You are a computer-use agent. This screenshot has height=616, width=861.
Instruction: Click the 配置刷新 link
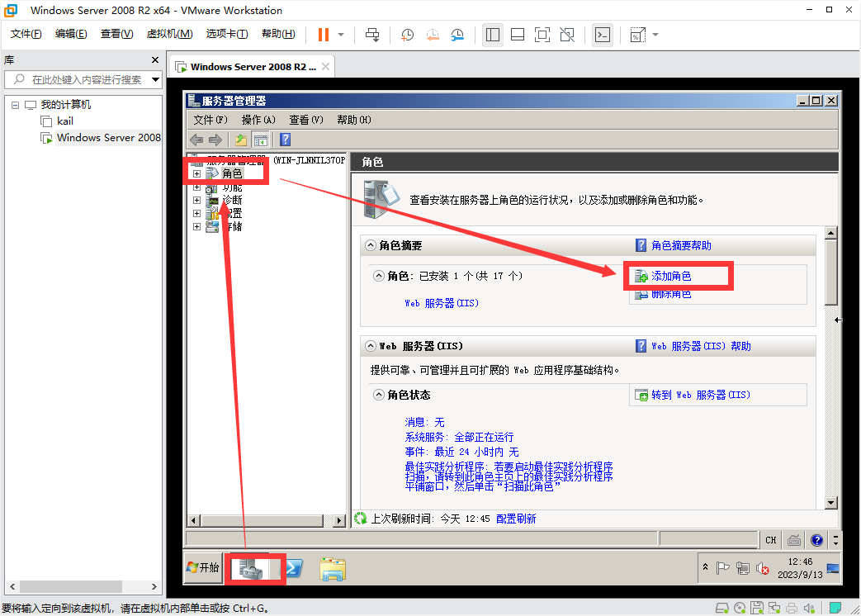(x=516, y=519)
